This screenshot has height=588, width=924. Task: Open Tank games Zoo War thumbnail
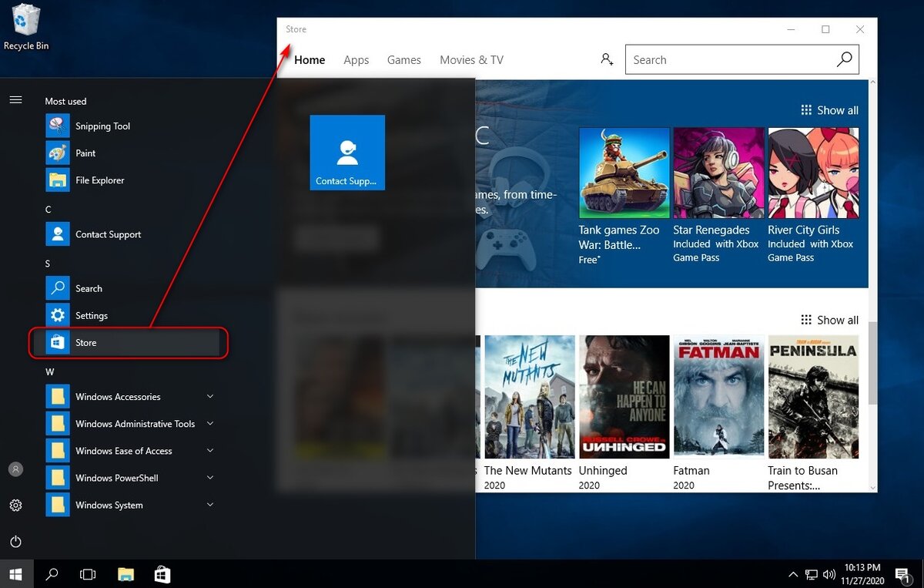pos(624,173)
